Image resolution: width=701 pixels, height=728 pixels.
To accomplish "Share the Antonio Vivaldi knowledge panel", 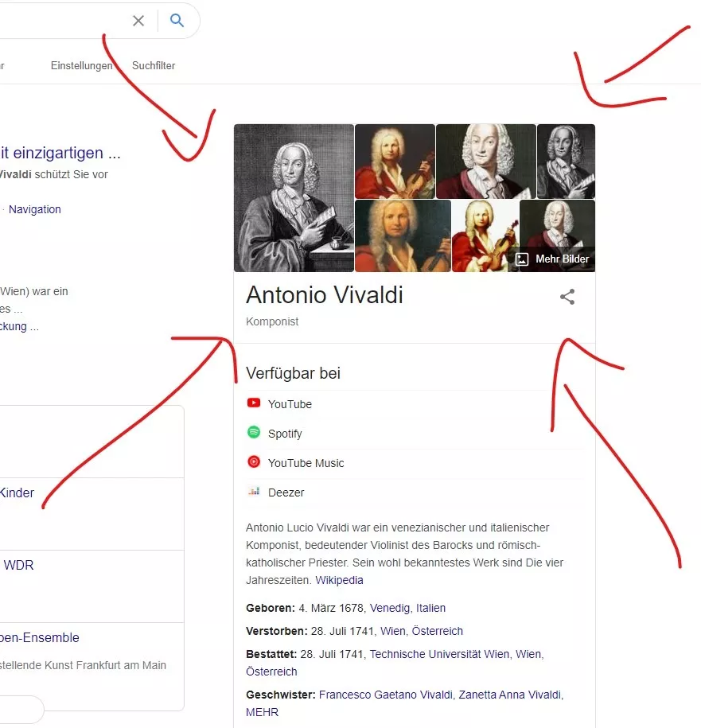I will (567, 297).
